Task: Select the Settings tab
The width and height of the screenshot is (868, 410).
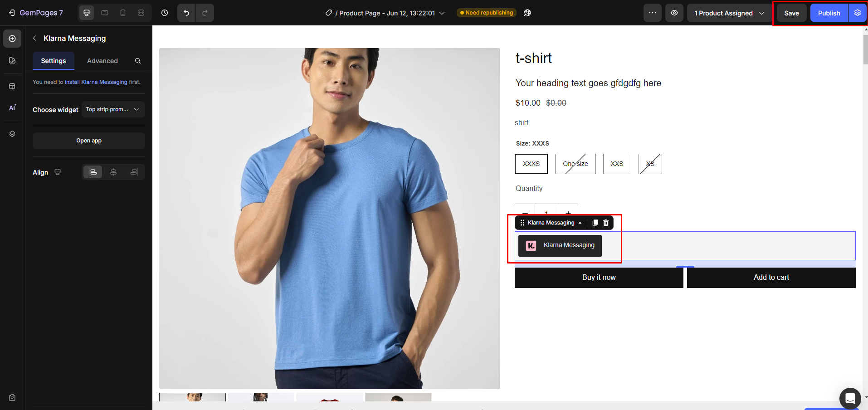Action: 54,61
